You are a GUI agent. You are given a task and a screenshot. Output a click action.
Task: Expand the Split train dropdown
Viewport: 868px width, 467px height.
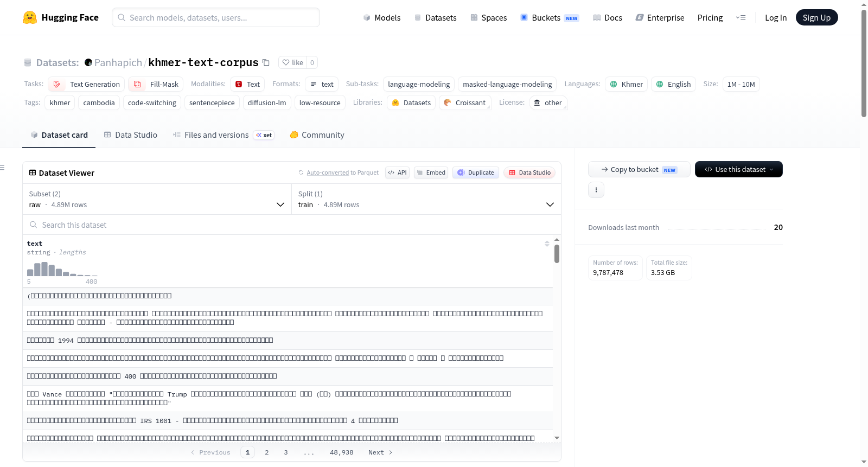click(x=426, y=199)
